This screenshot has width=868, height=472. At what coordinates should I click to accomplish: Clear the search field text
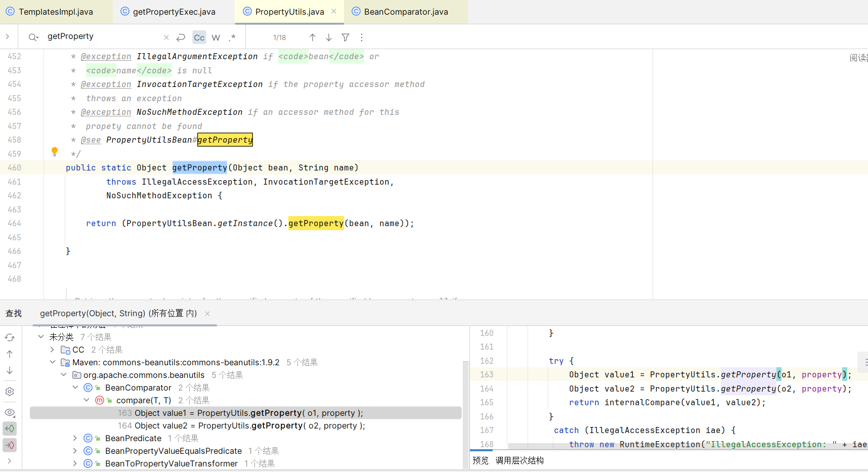(x=166, y=37)
